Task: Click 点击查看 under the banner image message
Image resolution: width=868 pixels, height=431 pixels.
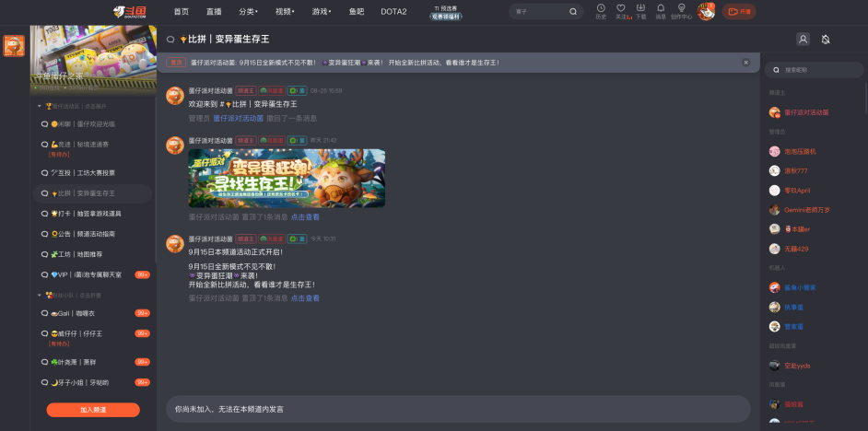Action: (x=305, y=217)
